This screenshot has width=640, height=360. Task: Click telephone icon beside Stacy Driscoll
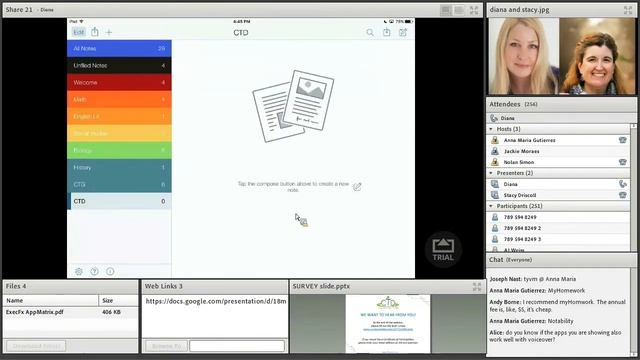(x=622, y=195)
